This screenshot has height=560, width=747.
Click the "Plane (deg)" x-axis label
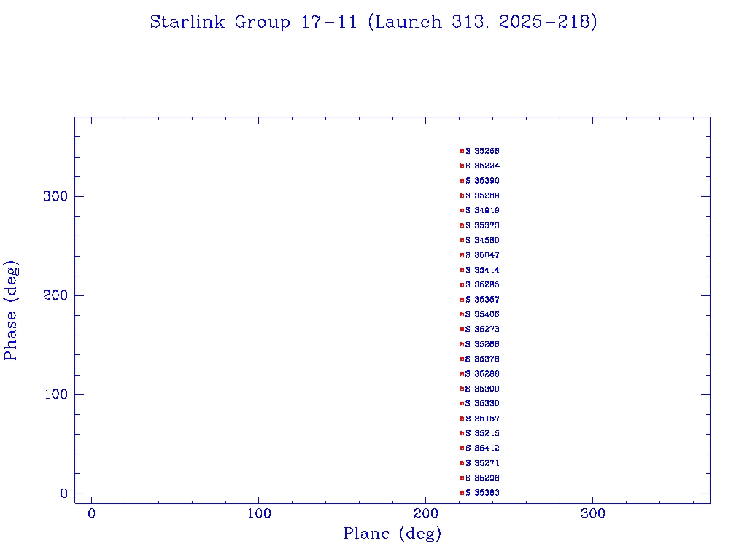coord(392,534)
